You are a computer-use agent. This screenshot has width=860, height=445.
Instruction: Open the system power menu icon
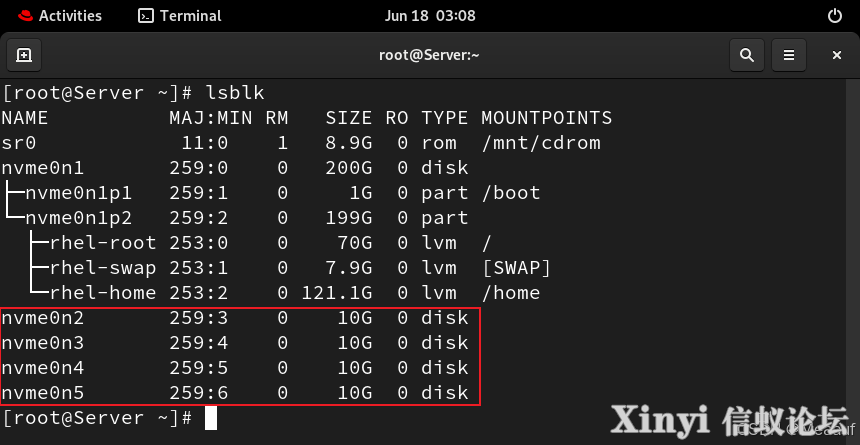[x=834, y=16]
